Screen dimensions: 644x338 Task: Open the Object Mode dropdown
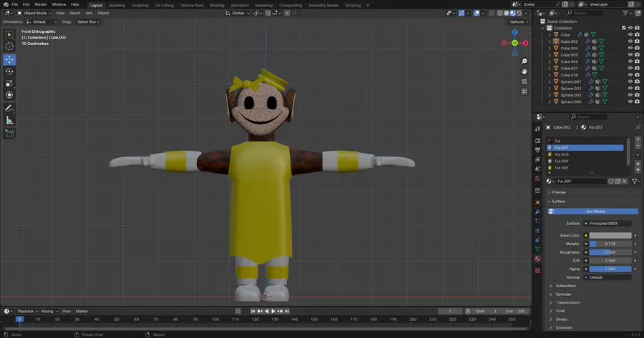[x=36, y=13]
